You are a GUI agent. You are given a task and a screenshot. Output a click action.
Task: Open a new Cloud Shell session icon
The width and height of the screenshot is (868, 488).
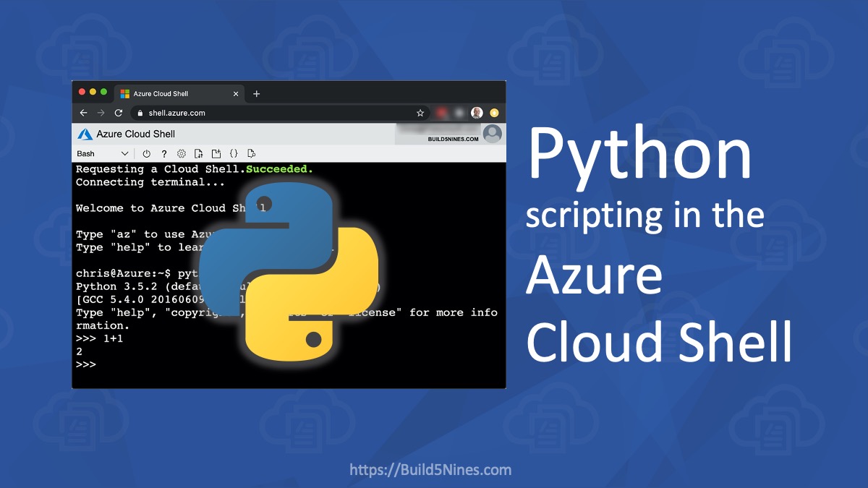tap(216, 153)
